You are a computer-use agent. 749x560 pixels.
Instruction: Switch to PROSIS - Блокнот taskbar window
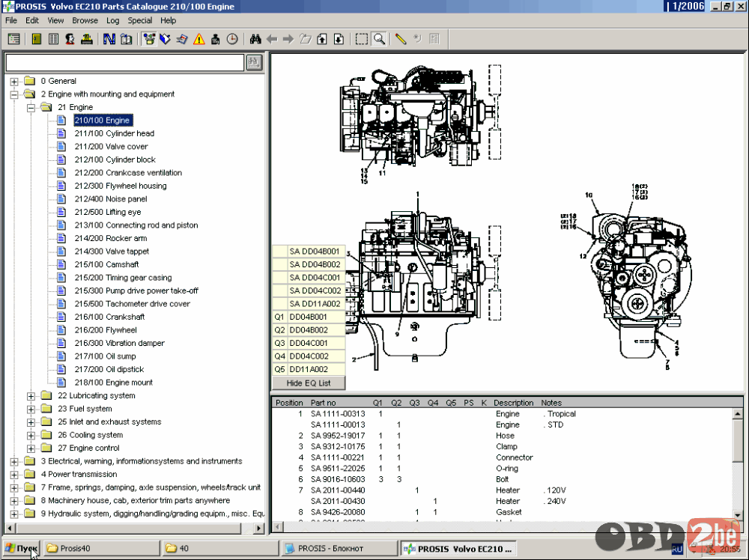pos(339,549)
